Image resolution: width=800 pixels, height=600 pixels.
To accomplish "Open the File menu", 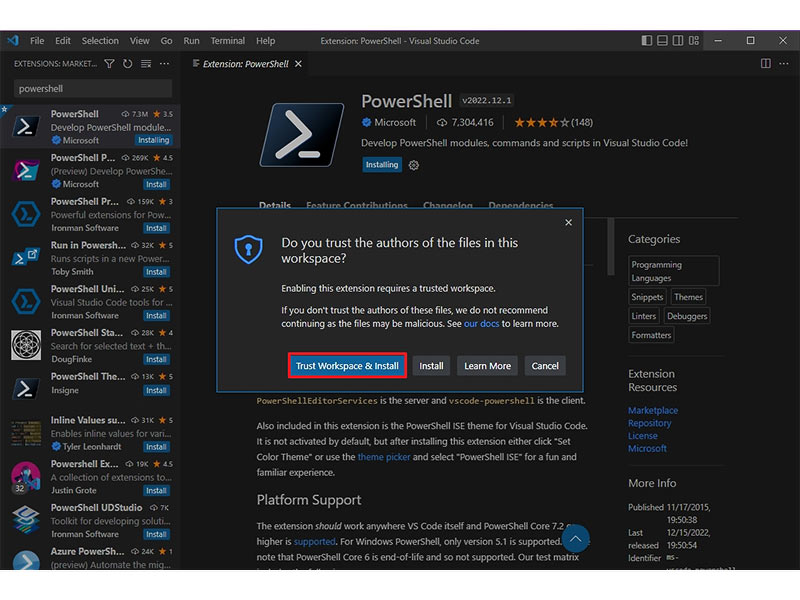I will click(x=37, y=41).
